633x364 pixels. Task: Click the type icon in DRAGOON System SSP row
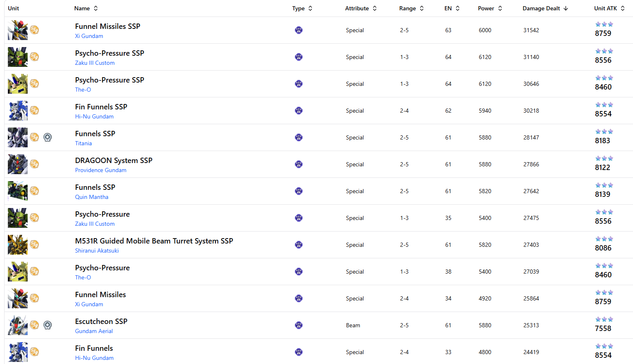pos(299,164)
